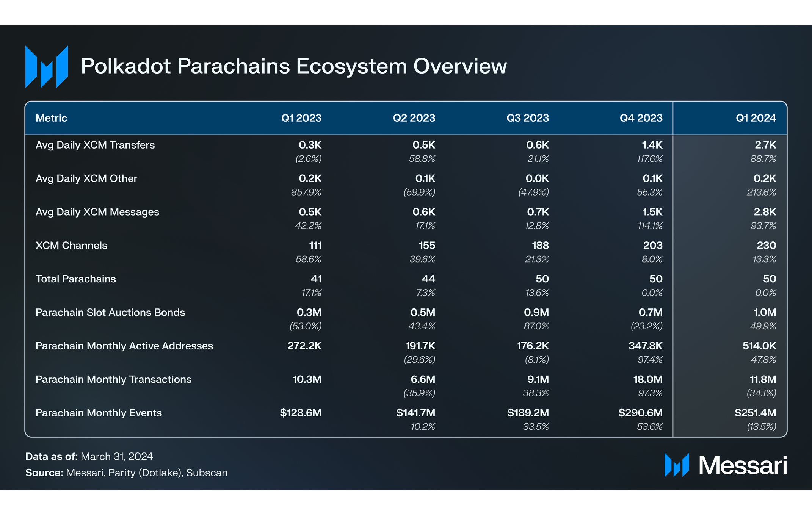Select the '857.9%' change value
The height and width of the screenshot is (515, 812).
click(x=306, y=192)
